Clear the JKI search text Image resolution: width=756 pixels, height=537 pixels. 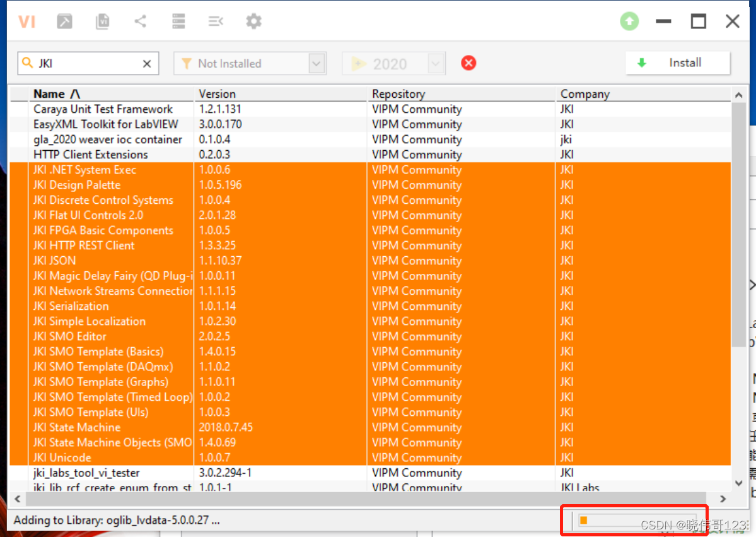pos(147,64)
